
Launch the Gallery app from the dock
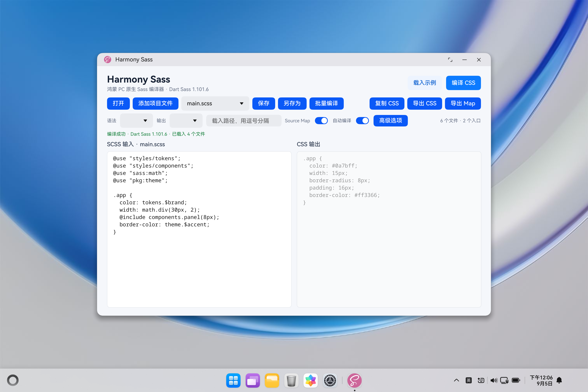pyautogui.click(x=311, y=381)
